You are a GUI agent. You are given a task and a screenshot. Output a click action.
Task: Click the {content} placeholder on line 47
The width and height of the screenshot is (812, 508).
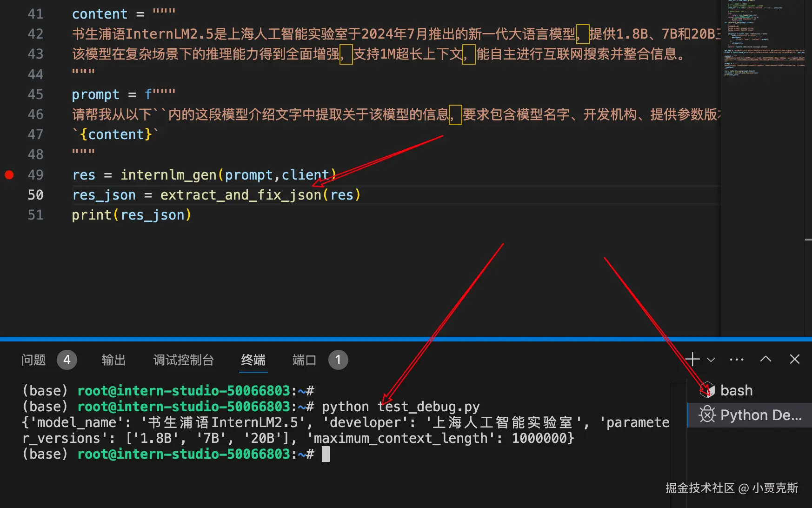pyautogui.click(x=116, y=134)
